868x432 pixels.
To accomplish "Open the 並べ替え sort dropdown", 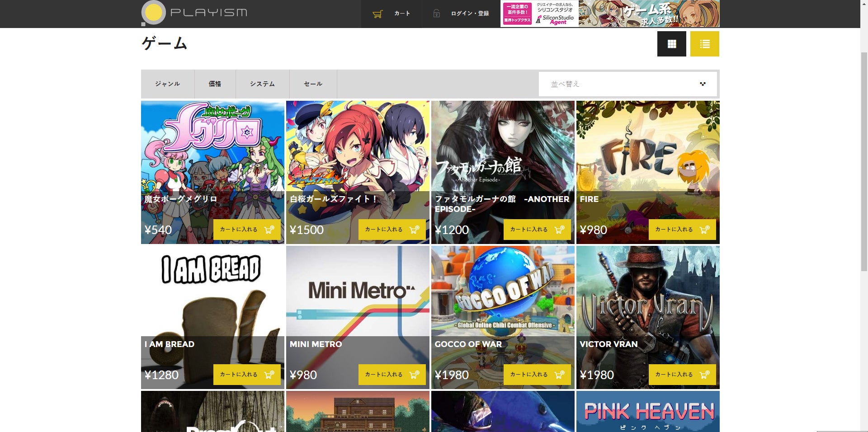I will (627, 84).
